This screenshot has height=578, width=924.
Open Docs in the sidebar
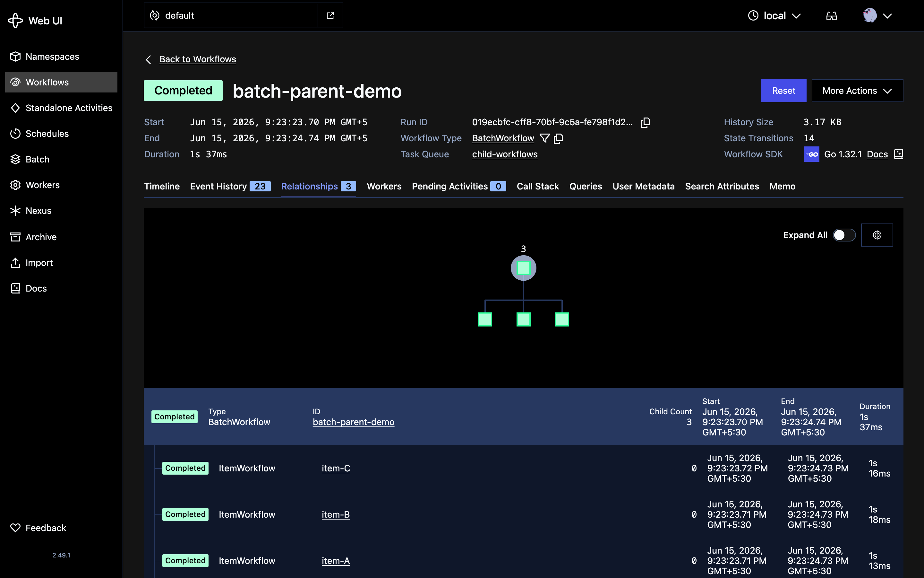(x=61, y=288)
